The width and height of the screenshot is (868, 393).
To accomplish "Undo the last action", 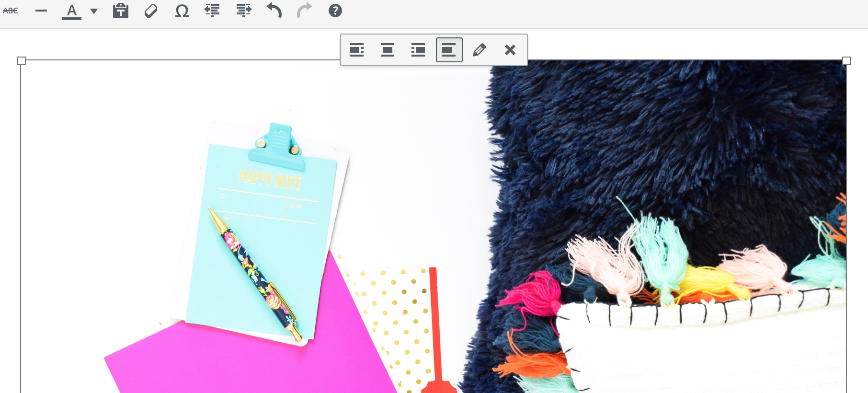I will click(274, 11).
